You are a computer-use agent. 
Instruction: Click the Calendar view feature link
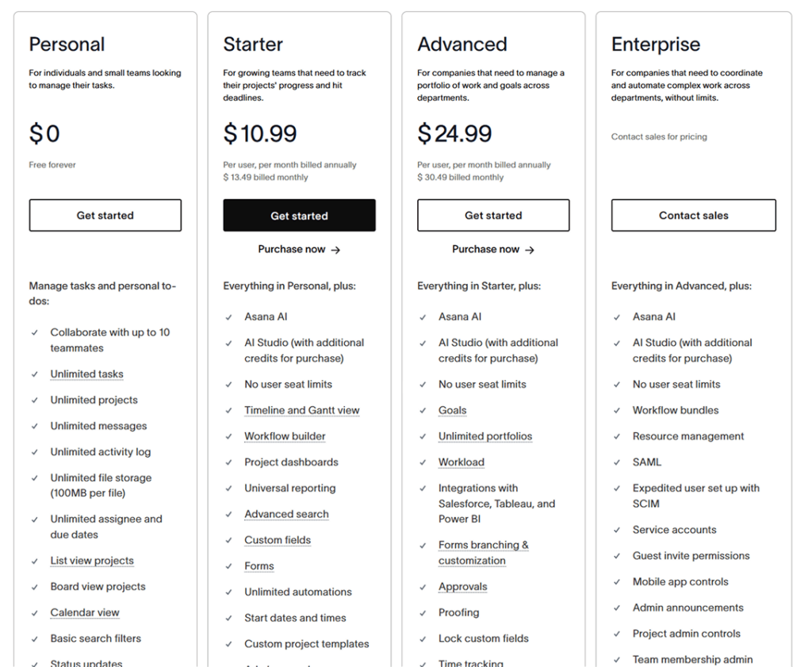tap(85, 613)
